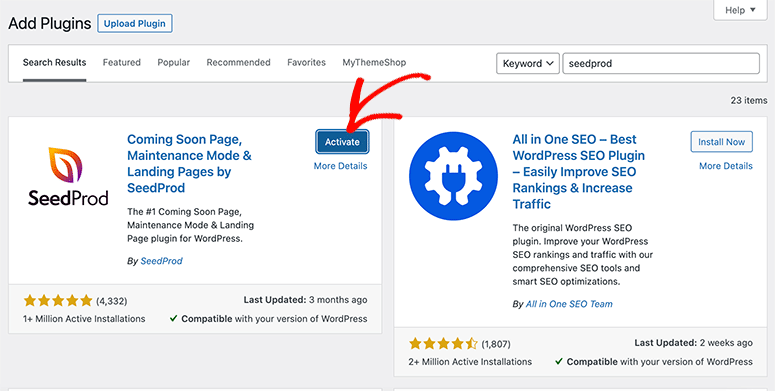The height and width of the screenshot is (391, 775).
Task: Open the Coming Soon Page plugin title link
Action: pos(189,164)
